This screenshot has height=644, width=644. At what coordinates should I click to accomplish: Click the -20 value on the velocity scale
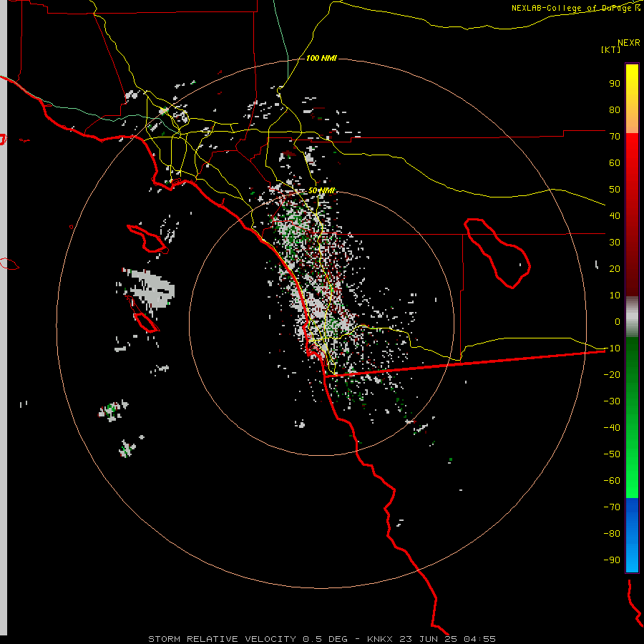[612, 375]
